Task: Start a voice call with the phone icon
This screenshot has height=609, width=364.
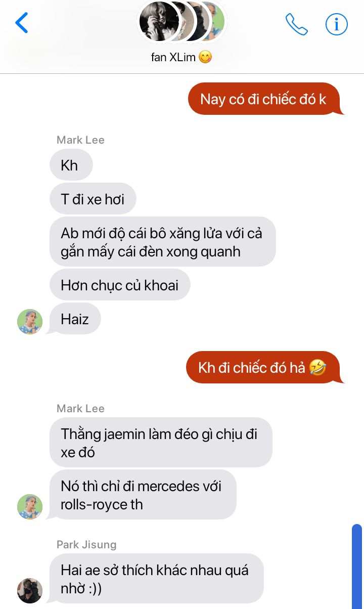Action: pos(297,24)
